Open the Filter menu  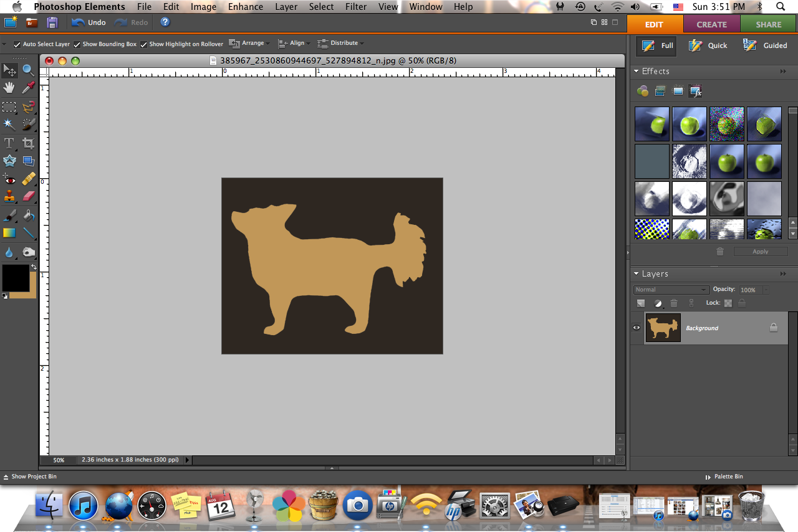coord(356,7)
